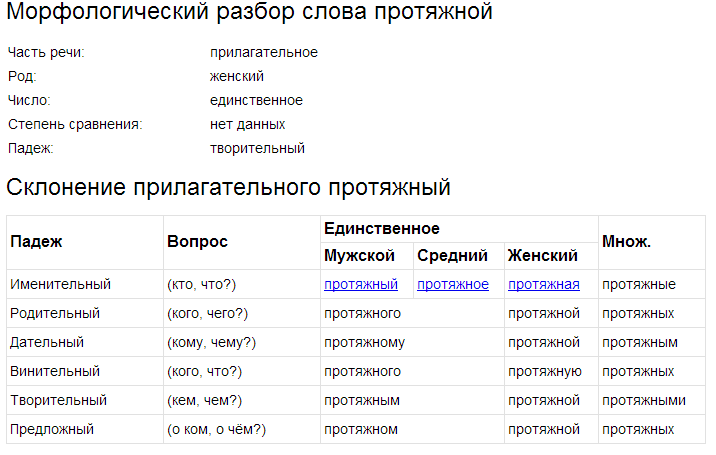Click the 'нет данных' comparison degree value
The image size is (716, 455).
click(247, 124)
